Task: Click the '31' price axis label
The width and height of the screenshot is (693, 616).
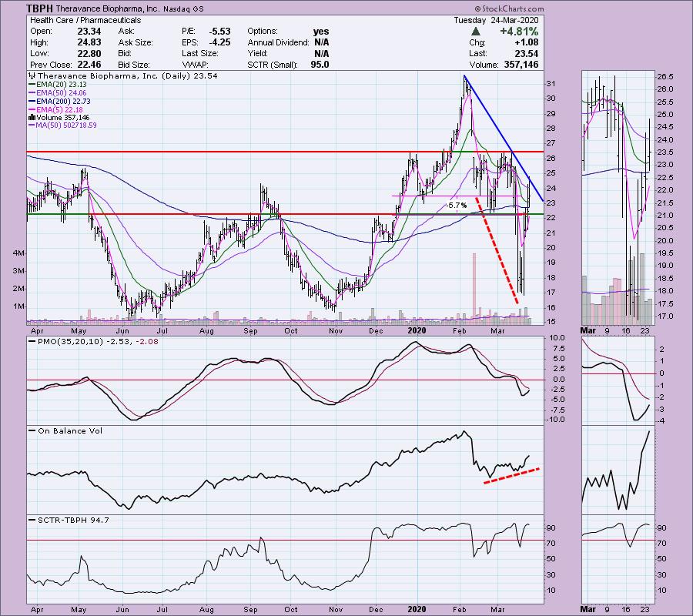Action: coord(551,83)
